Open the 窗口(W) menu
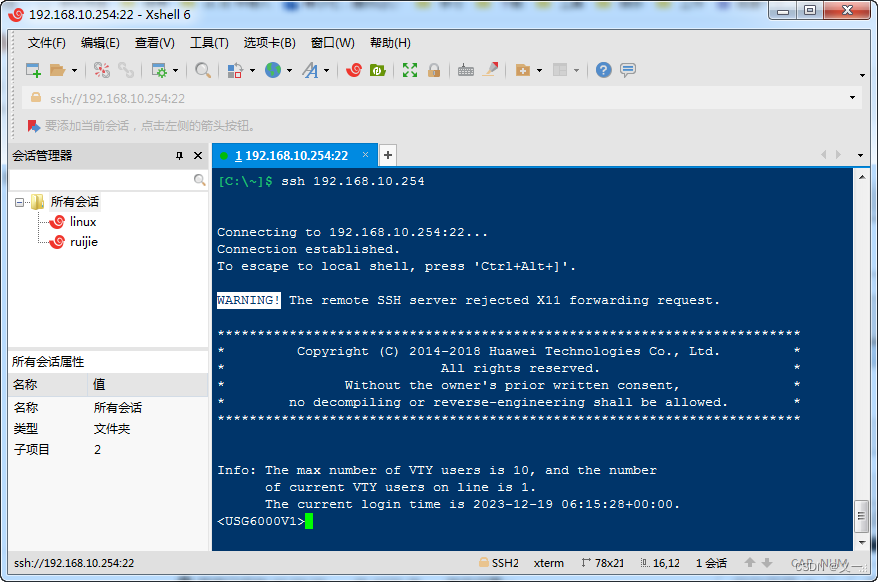Image resolution: width=878 pixels, height=582 pixels. point(333,43)
